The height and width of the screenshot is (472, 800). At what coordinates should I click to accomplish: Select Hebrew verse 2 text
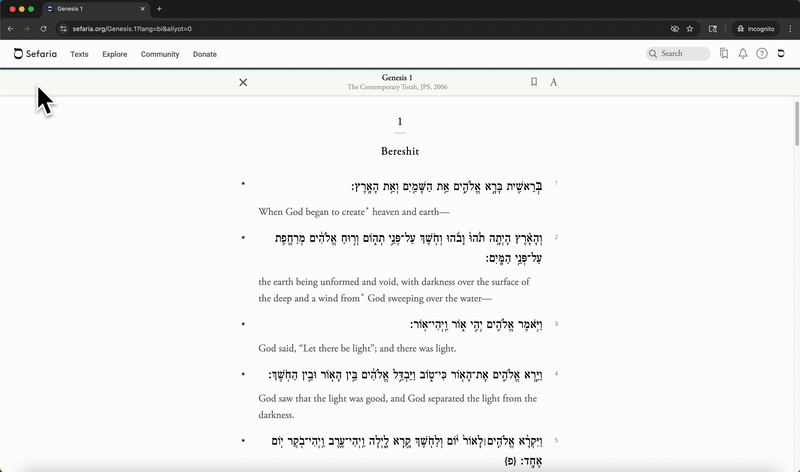pyautogui.click(x=408, y=248)
